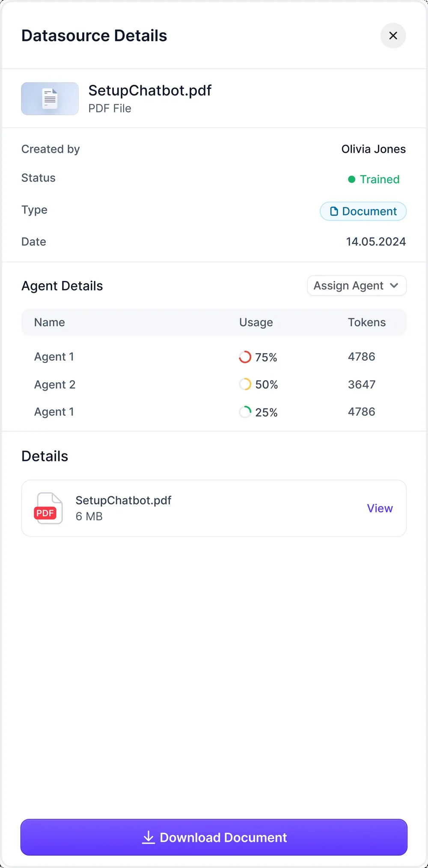Click the Name column header
Viewport: 428px width, 868px height.
click(50, 322)
